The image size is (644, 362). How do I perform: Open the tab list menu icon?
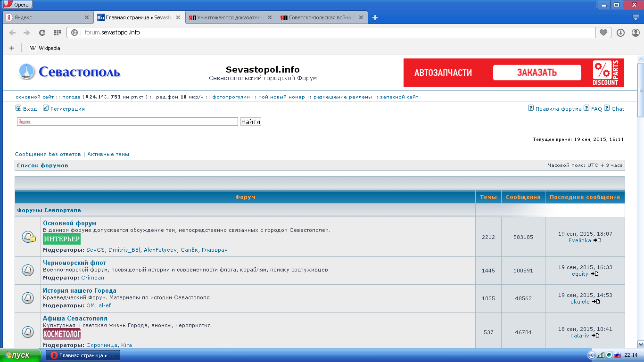[x=636, y=17]
